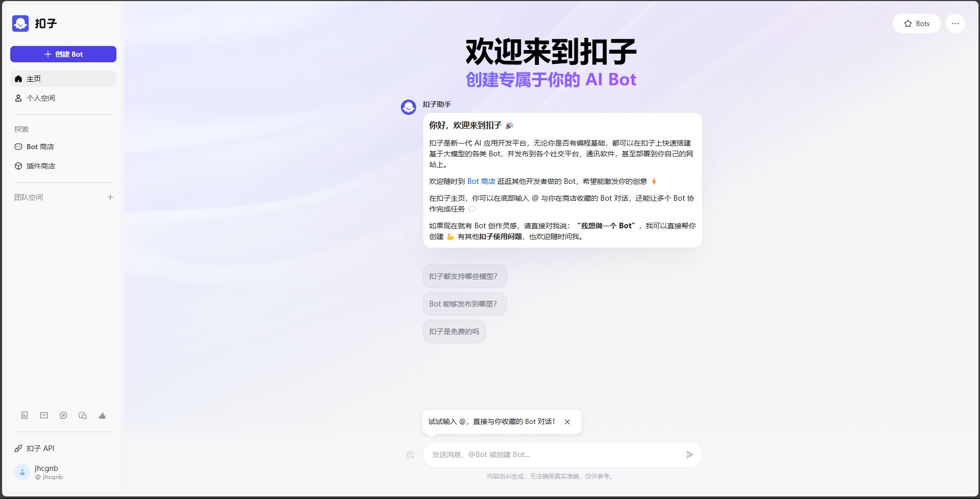The image size is (980, 499).
Task: Add a new 团队空间 with plus icon
Action: [110, 197]
